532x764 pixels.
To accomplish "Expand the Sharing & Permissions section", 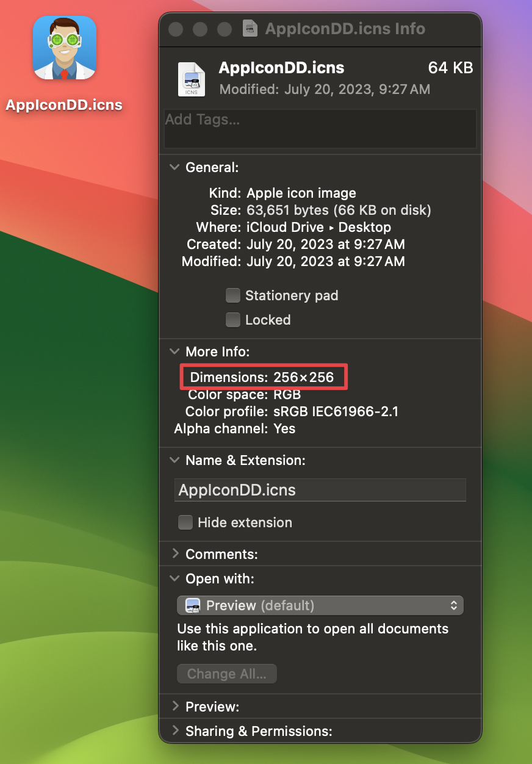I will click(174, 731).
